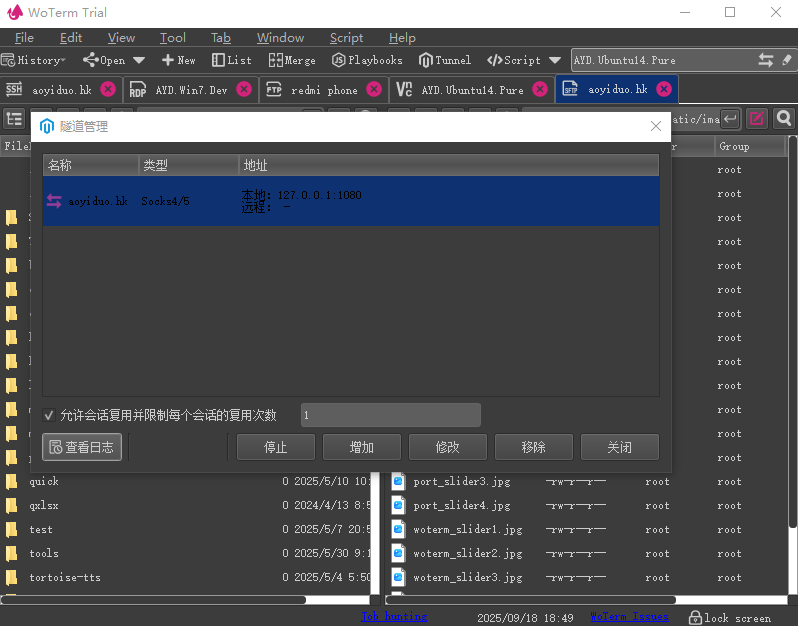Screen dimensions: 798x626
Task: Select the aoyiduo.hk Socks4/5 tunnel row
Action: (350, 201)
